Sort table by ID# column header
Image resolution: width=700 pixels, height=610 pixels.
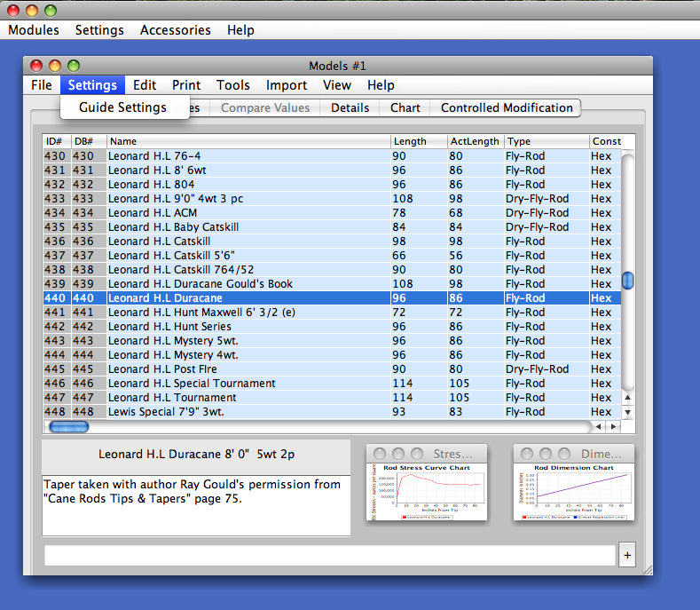coord(57,141)
